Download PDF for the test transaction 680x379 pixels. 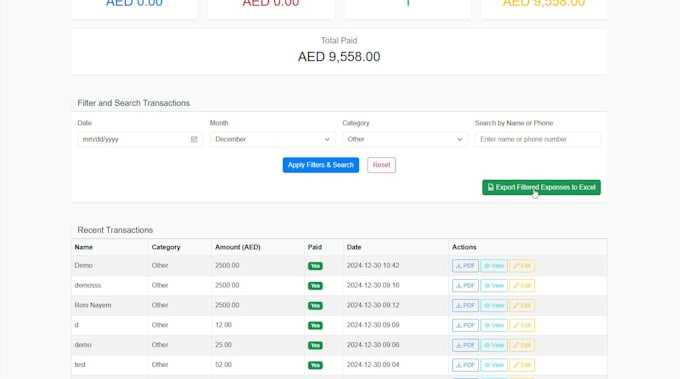coord(465,365)
